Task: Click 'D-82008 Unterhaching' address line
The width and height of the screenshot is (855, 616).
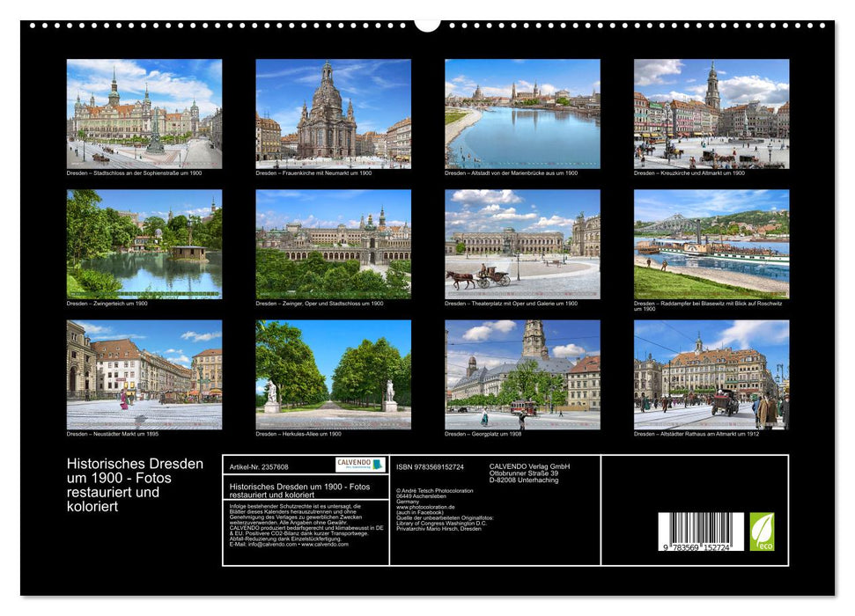Action: 523,480
